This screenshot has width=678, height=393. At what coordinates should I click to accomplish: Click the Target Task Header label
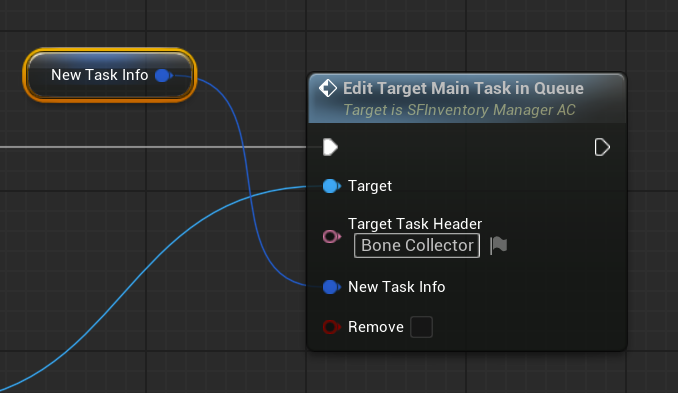tap(415, 224)
